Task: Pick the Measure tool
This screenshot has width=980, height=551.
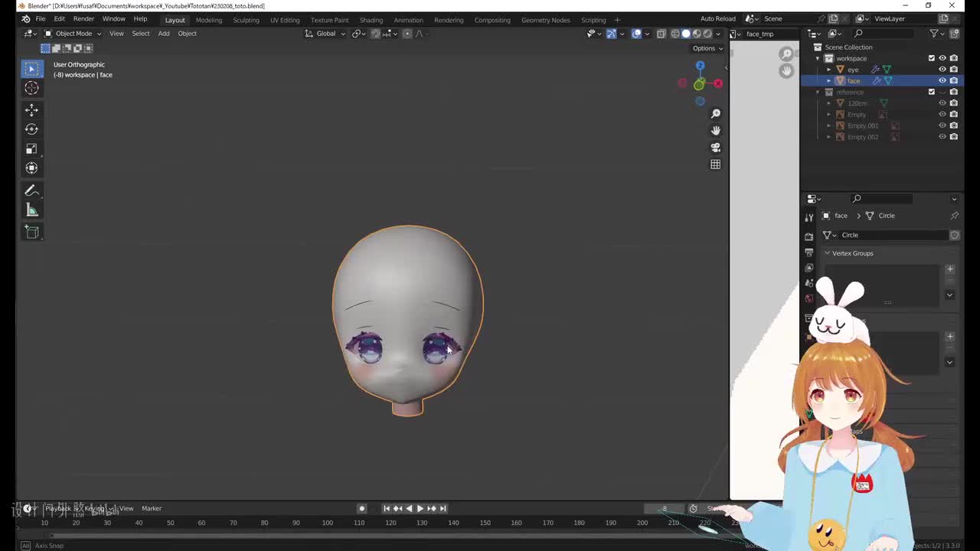Action: [x=31, y=210]
